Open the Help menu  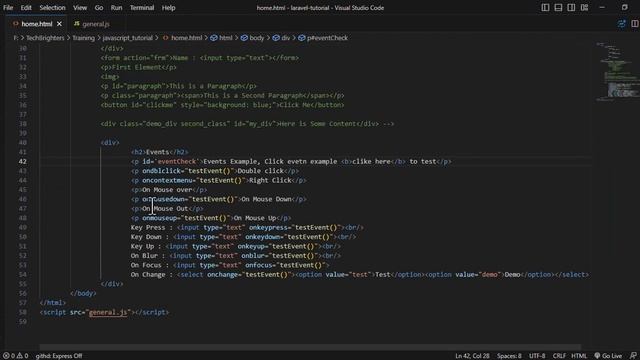point(168,8)
